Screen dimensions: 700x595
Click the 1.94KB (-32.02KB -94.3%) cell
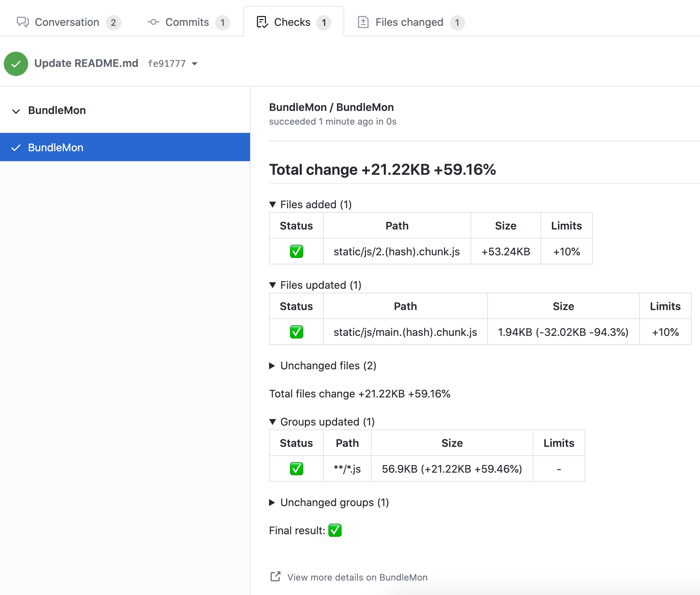(x=563, y=332)
